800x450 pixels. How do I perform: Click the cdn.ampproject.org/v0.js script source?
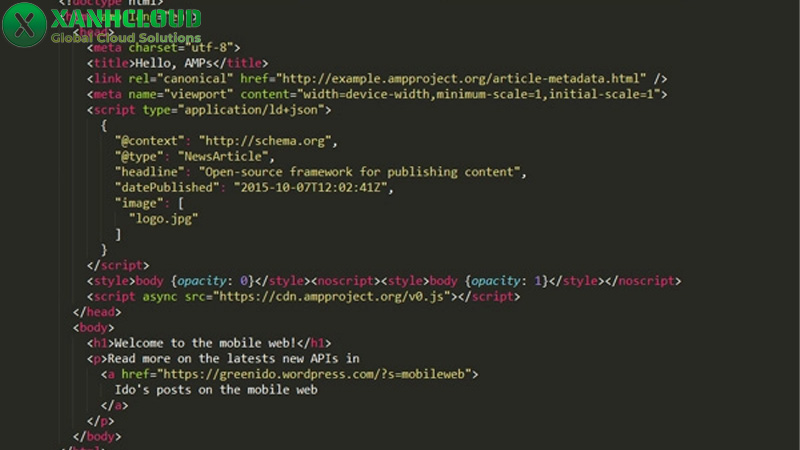click(331, 296)
